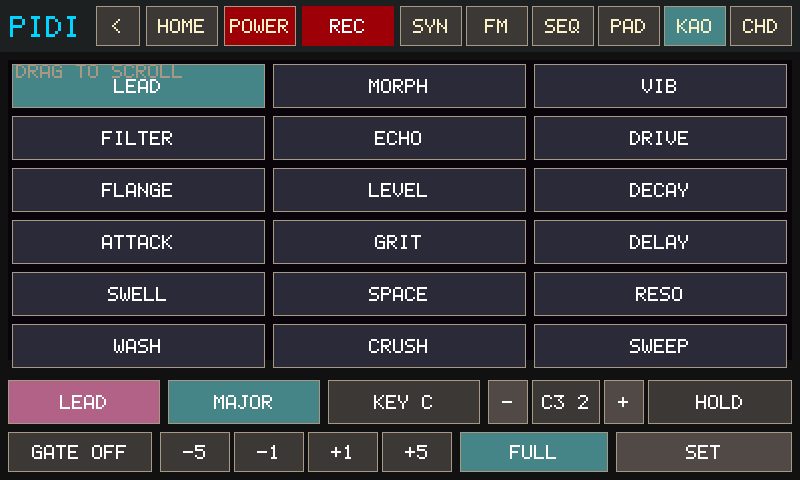The width and height of the screenshot is (800, 480).
Task: Choose the CRUSH preset
Action: coord(399,346)
